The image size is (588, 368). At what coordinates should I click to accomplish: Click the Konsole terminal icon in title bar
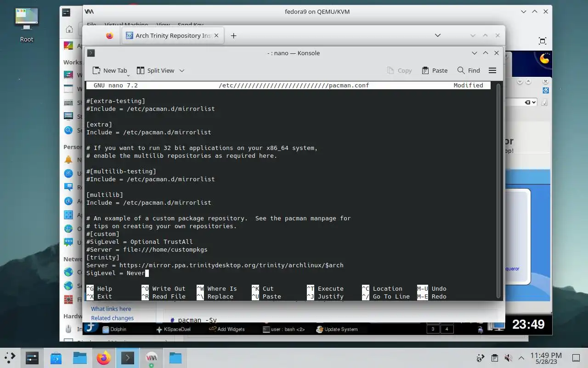91,53
